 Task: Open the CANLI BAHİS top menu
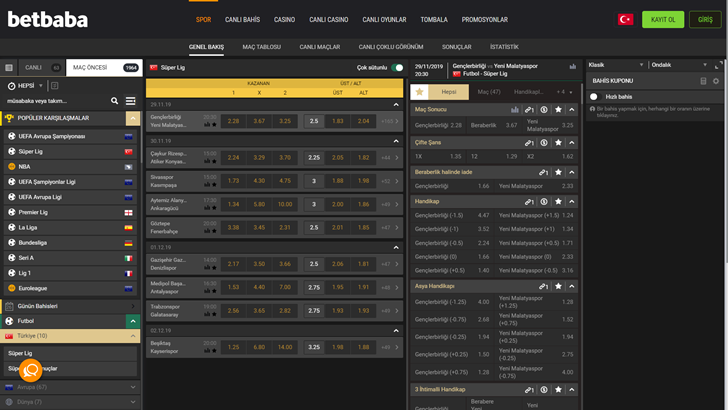[x=242, y=20]
